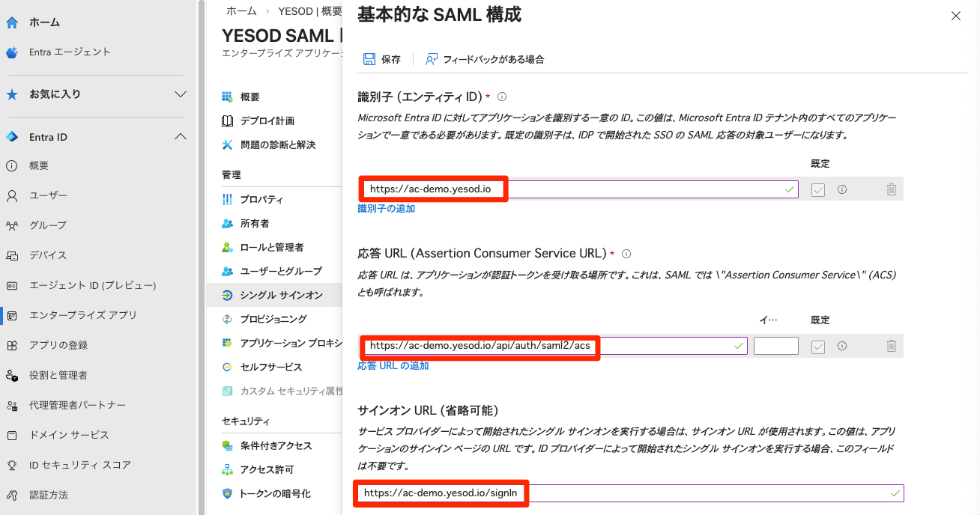Open 代理管理者パートナー in the sidebar
This screenshot has width=980, height=515.
[77, 405]
